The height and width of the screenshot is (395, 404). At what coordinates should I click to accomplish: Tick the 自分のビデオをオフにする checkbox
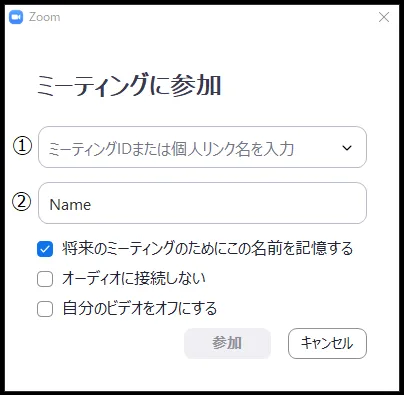45,309
